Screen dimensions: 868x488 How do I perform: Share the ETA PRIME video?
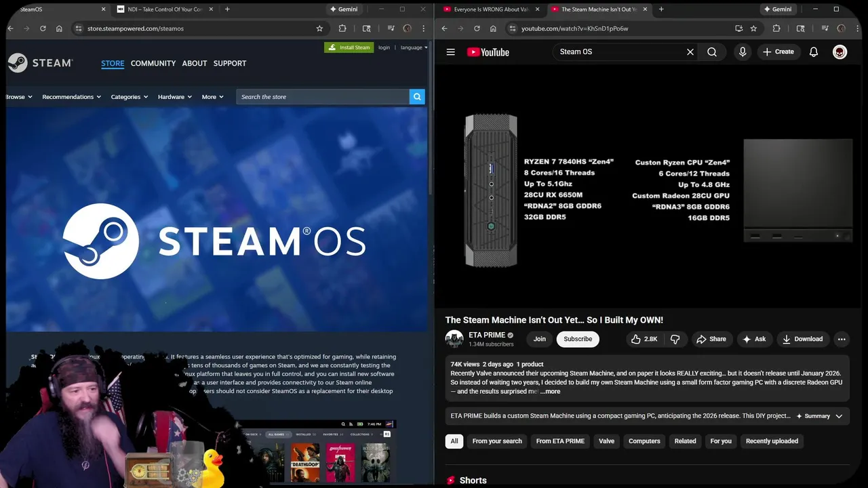coord(711,339)
